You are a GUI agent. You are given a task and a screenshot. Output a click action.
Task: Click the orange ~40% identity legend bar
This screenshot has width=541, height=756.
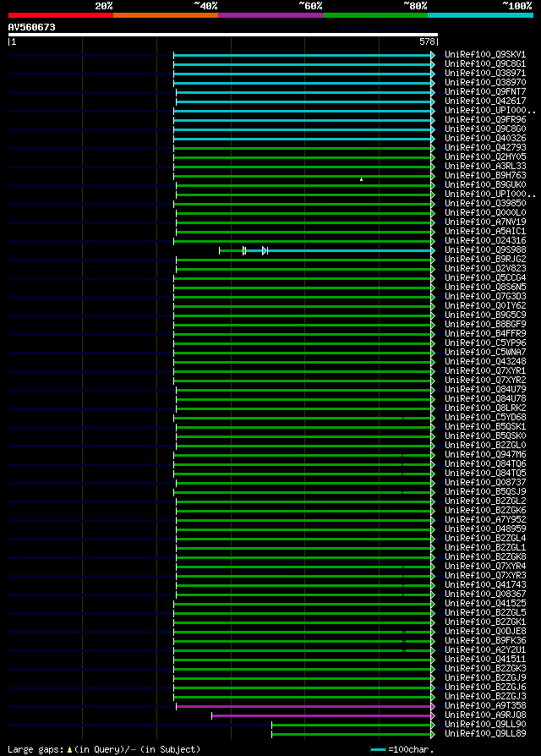point(166,15)
